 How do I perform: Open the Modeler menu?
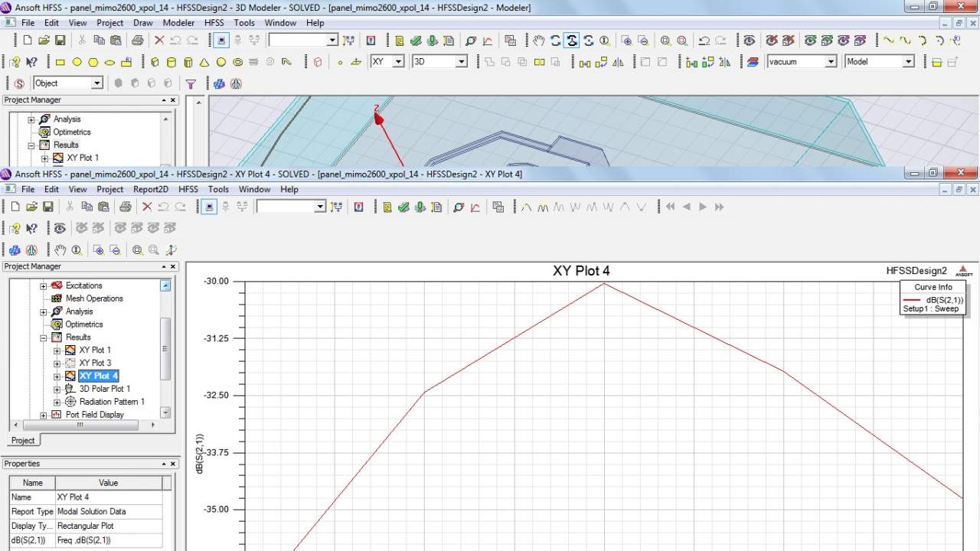pyautogui.click(x=178, y=23)
